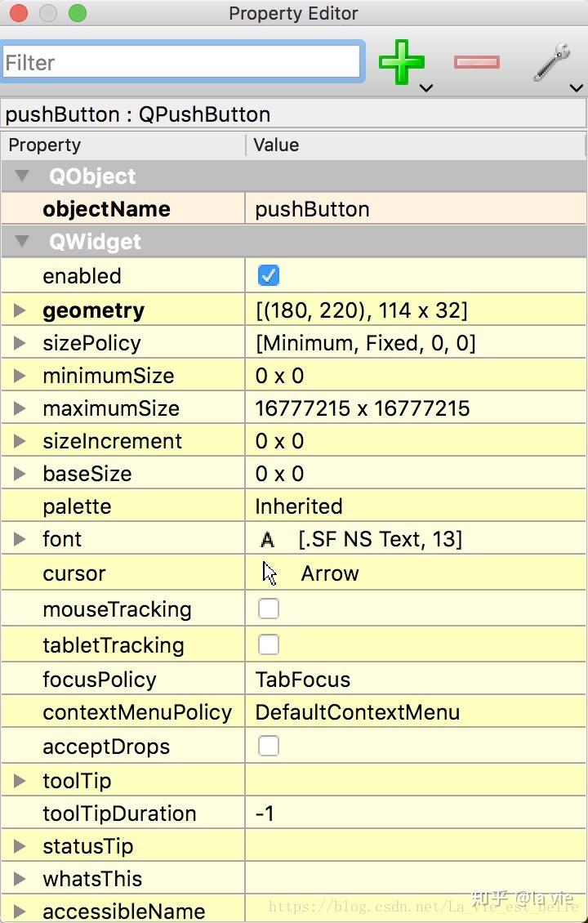Enable the tabletTracking checkbox
The image size is (588, 923).
(268, 644)
